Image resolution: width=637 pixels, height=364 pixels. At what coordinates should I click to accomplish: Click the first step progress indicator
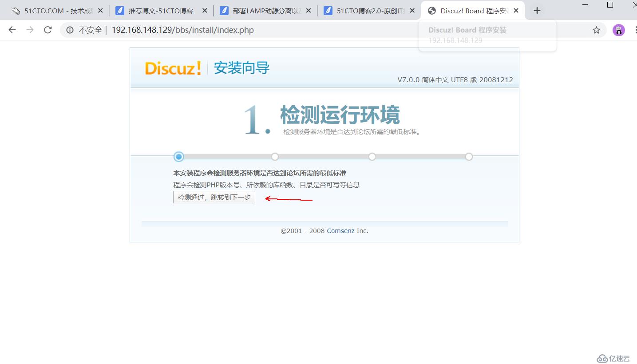pyautogui.click(x=179, y=156)
